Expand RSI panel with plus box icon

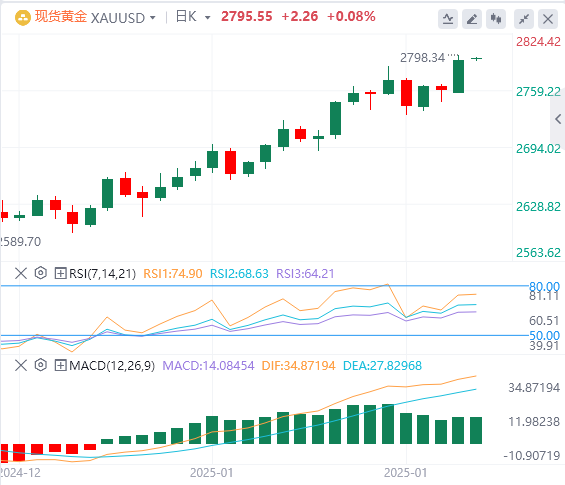60,273
